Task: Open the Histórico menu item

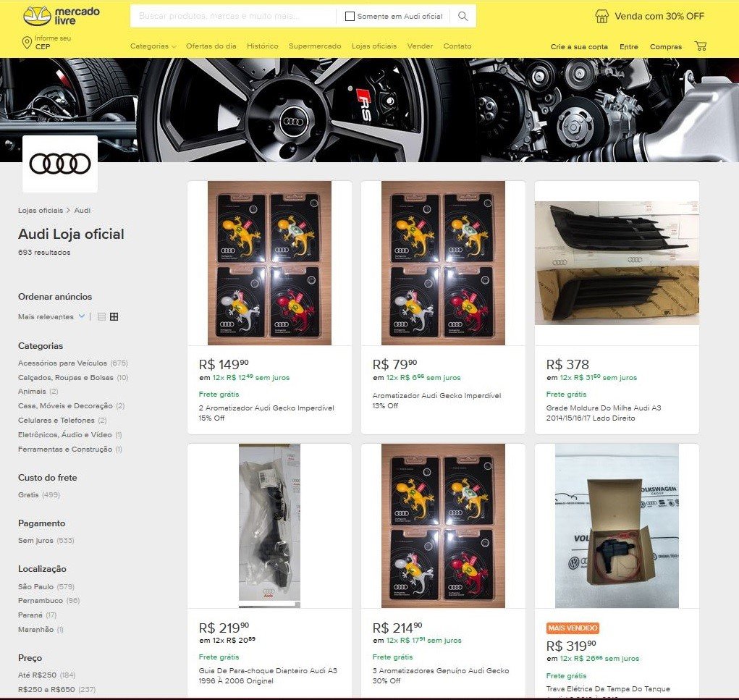Action: click(262, 46)
